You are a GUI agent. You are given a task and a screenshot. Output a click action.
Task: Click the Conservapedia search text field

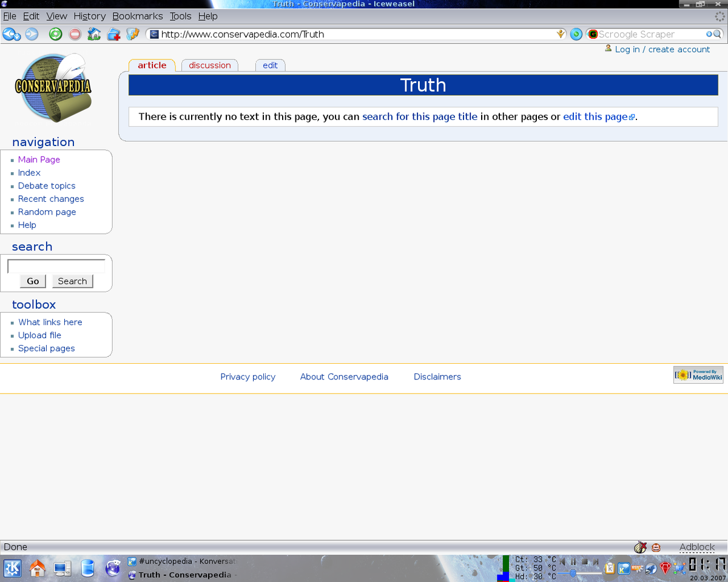(56, 266)
